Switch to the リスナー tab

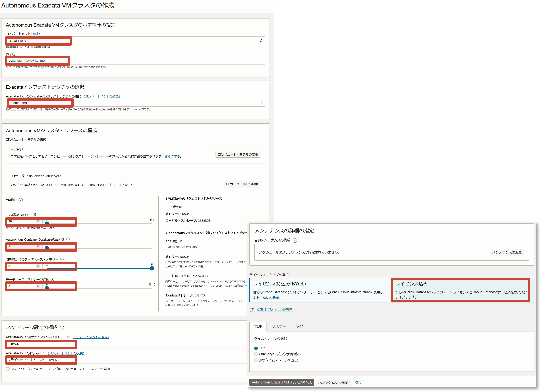point(279,326)
